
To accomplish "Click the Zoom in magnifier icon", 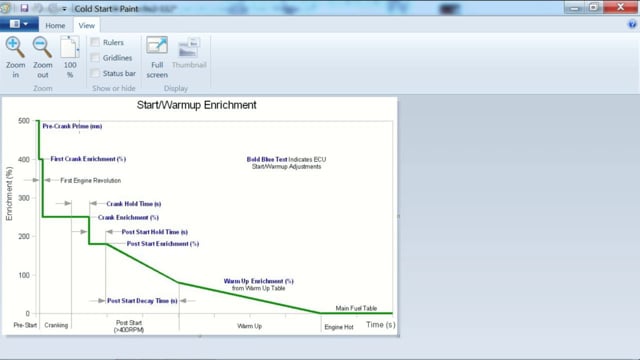I will pyautogui.click(x=15, y=47).
